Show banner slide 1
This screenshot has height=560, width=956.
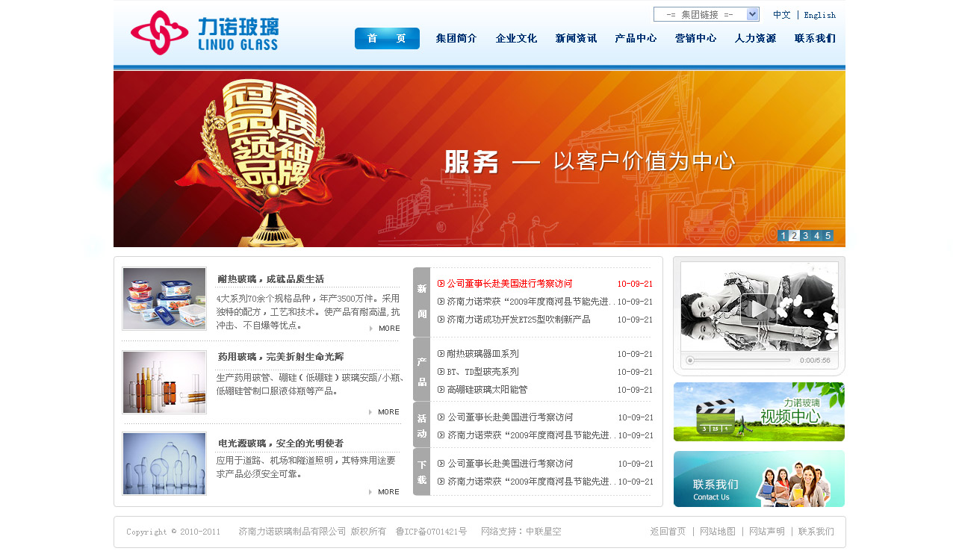pos(783,236)
